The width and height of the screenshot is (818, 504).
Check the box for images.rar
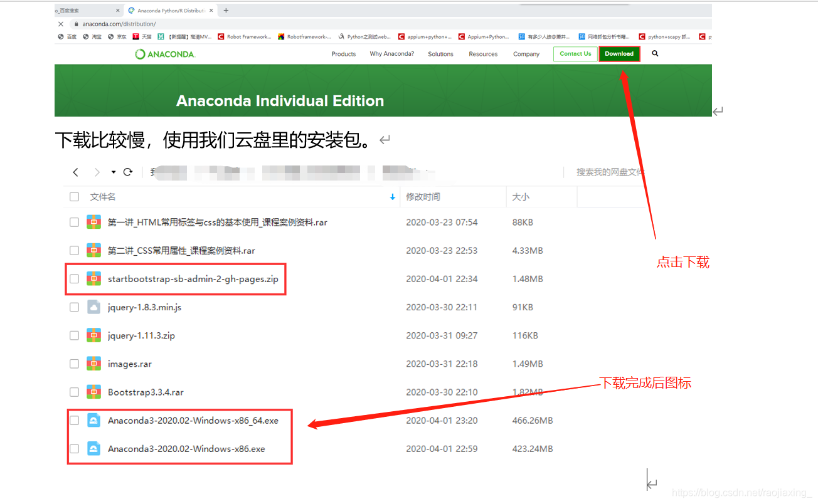(75, 364)
